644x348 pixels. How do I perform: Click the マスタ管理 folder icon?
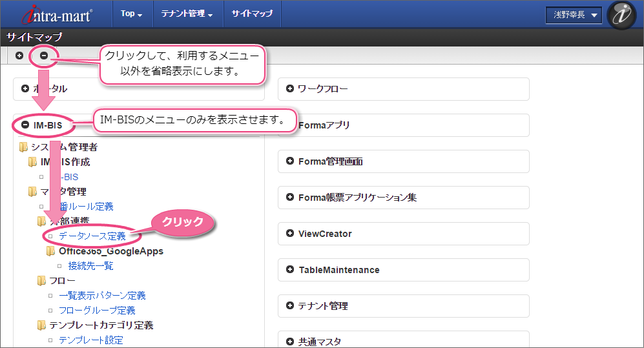[32, 191]
